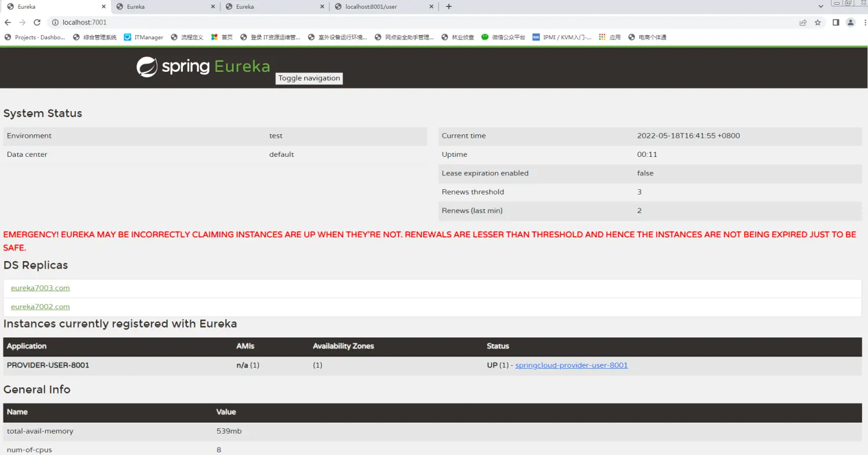Screen dimensions: 868x455
Task: Share this page via the share icon
Action: tap(803, 23)
